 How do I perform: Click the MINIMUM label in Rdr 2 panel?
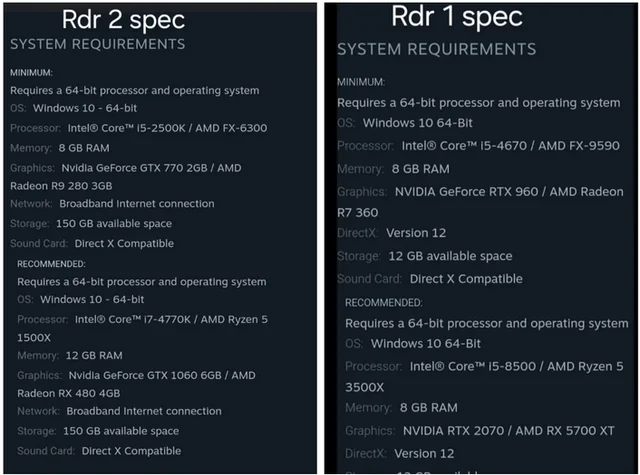click(x=31, y=73)
